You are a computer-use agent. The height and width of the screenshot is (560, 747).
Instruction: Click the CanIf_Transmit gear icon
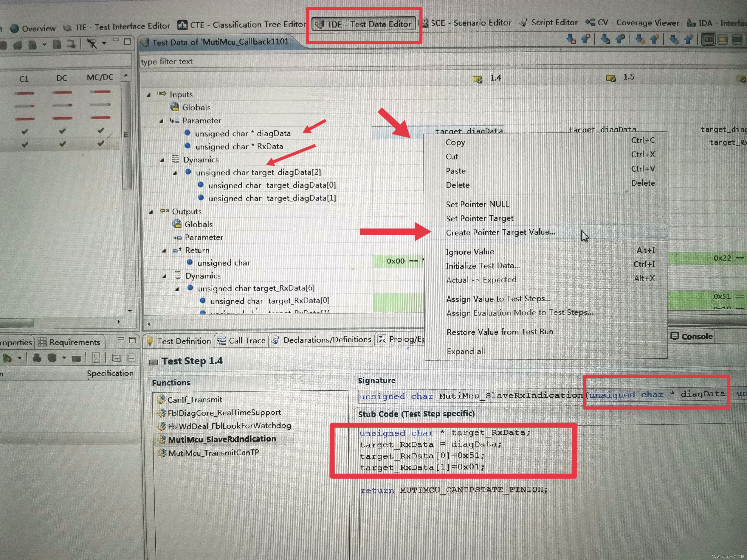tap(161, 400)
